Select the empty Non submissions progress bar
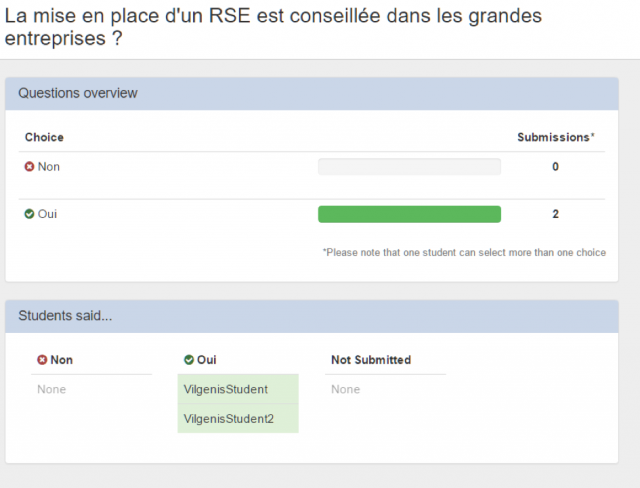The image size is (640, 488). coord(409,167)
